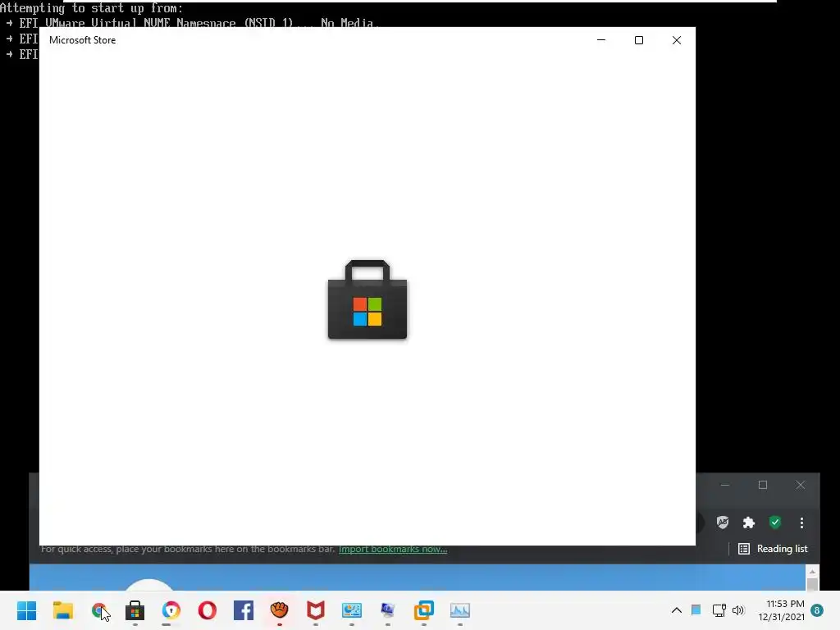Maximize the Microsoft Store window

tap(638, 40)
